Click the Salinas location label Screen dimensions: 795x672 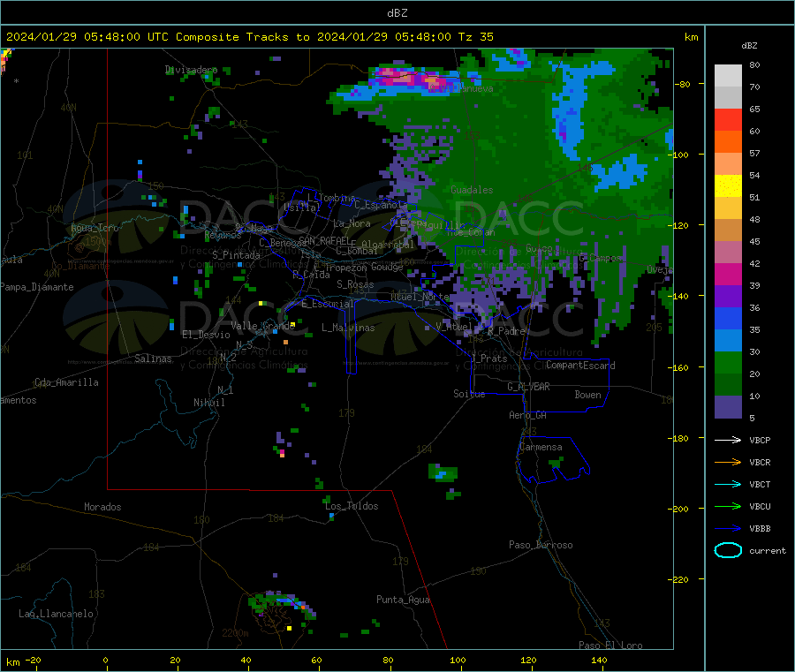[153, 359]
